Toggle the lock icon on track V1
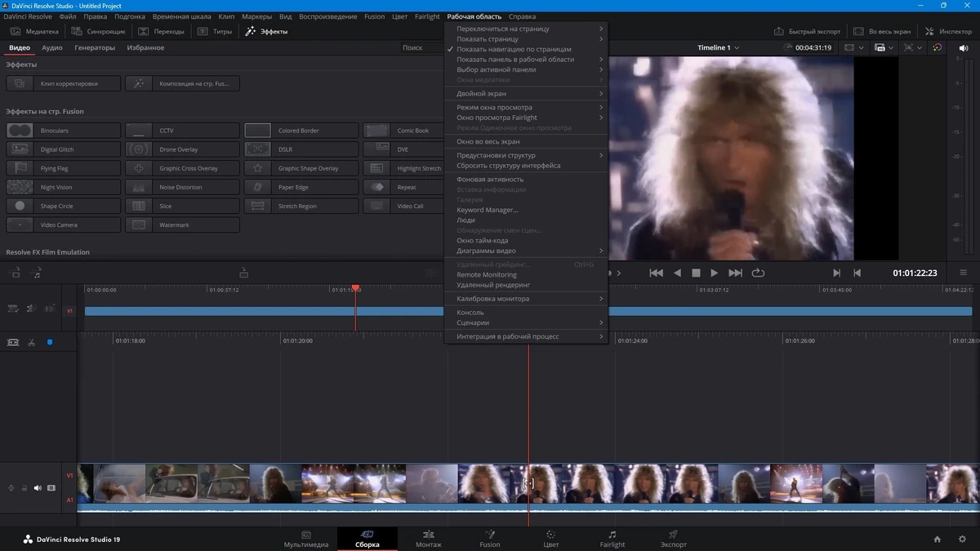Image resolution: width=980 pixels, height=551 pixels. (x=24, y=488)
